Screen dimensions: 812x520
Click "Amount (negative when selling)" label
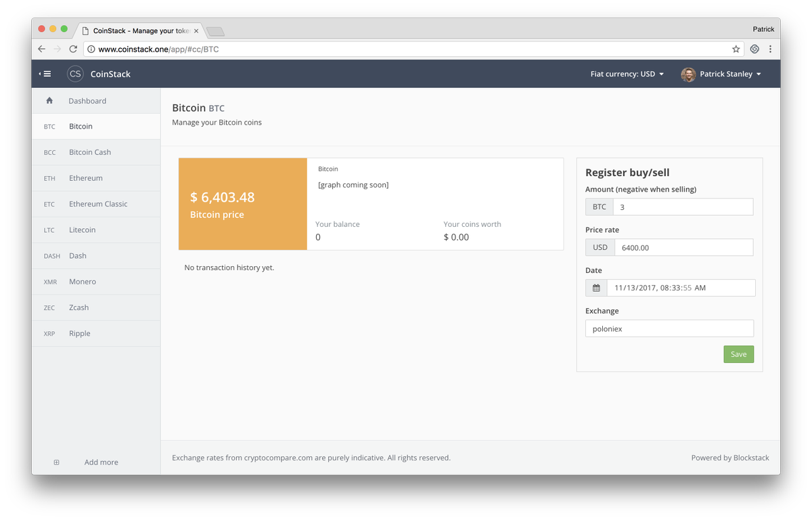(x=641, y=190)
